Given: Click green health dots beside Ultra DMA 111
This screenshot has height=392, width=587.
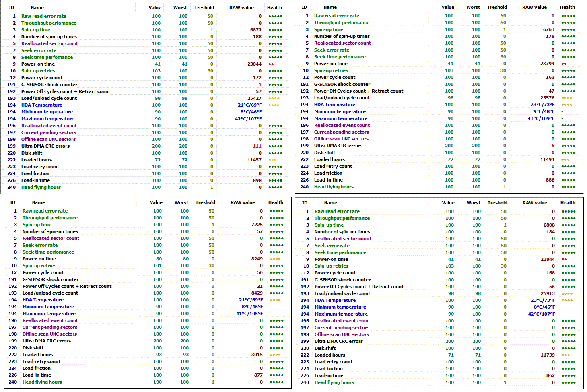Looking at the screenshot, I should [x=275, y=146].
